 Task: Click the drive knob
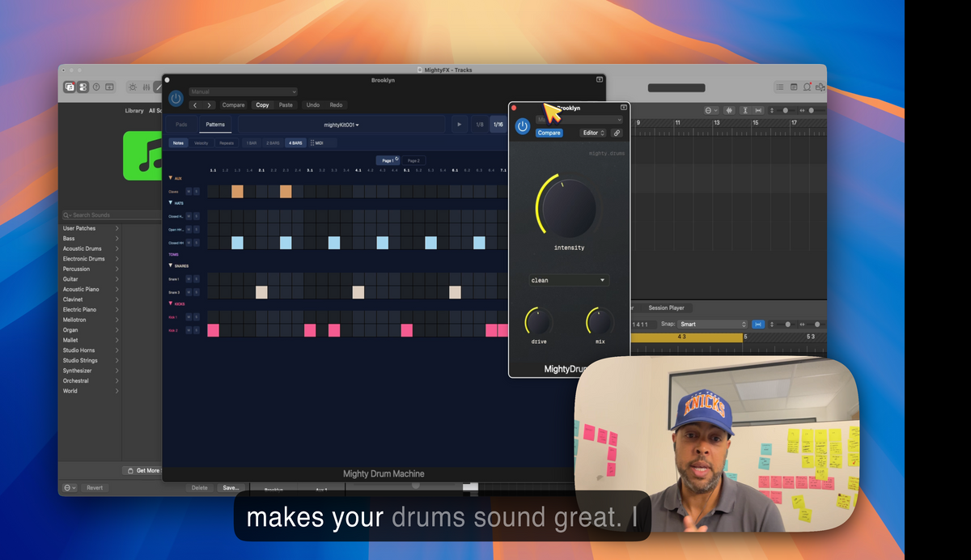click(x=539, y=322)
